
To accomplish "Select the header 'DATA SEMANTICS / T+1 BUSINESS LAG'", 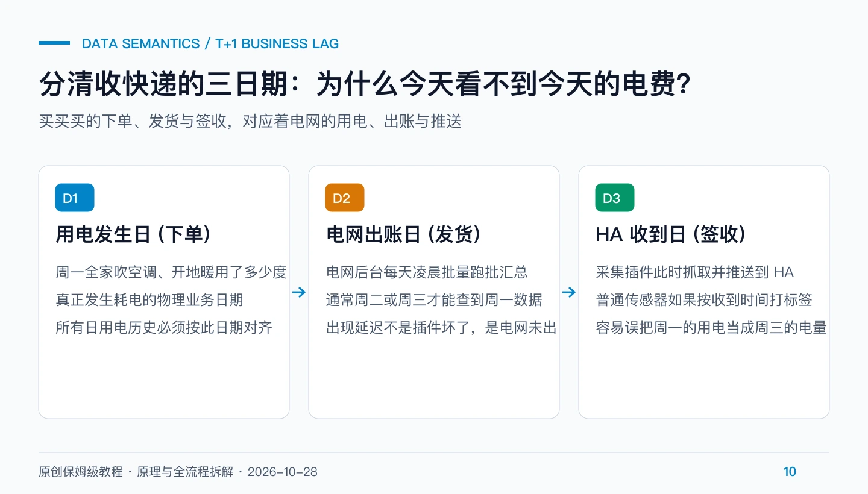I will point(210,43).
